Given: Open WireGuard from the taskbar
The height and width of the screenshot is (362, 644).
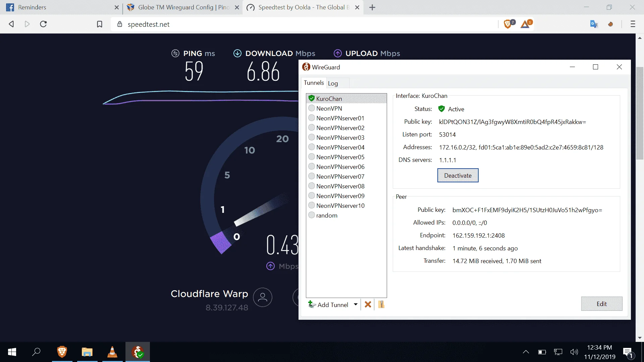Looking at the screenshot, I should point(138,352).
